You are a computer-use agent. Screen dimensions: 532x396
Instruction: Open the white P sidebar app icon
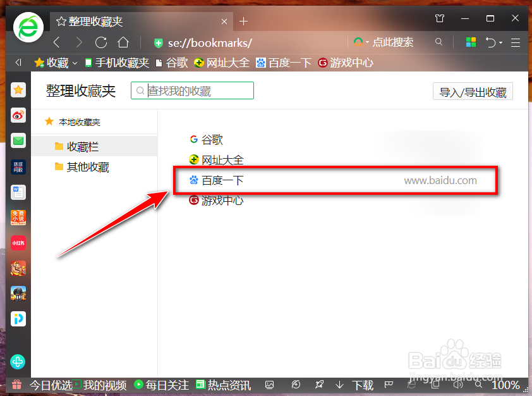coord(18,319)
